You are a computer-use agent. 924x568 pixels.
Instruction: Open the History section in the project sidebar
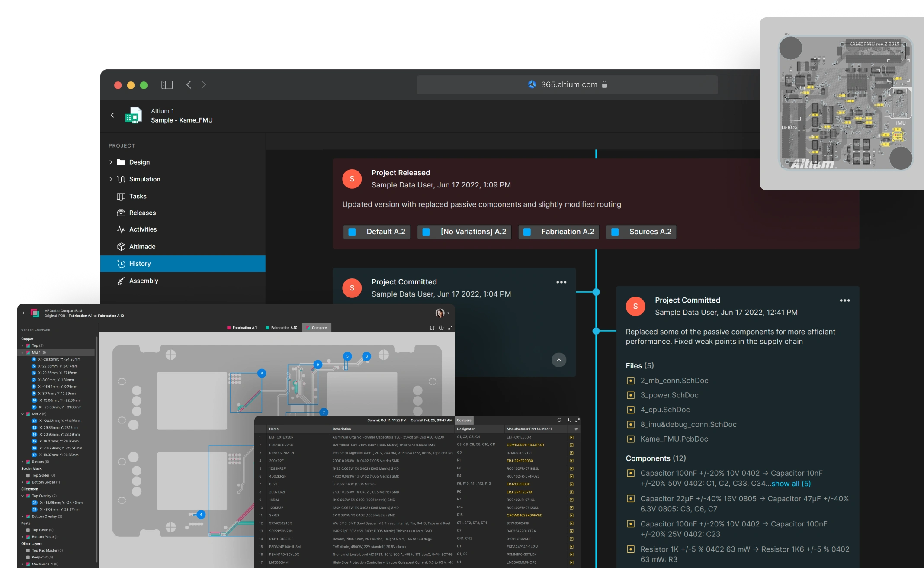click(x=140, y=264)
